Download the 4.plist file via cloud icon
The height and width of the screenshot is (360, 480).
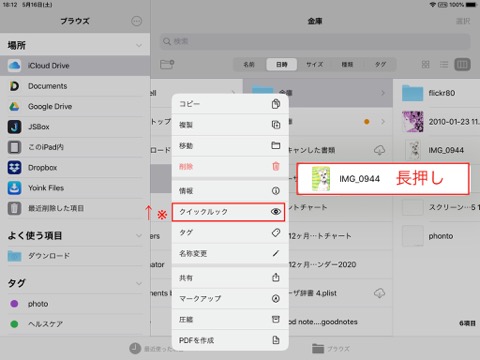click(379, 293)
